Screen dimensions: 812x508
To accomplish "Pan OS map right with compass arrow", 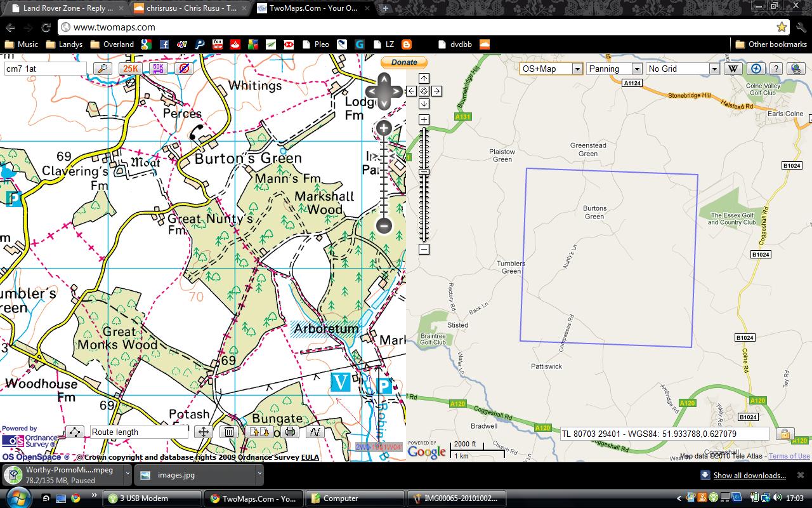I will point(396,91).
